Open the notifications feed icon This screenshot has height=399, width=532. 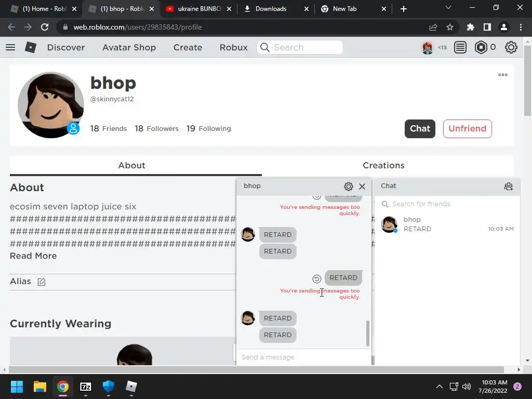click(460, 47)
